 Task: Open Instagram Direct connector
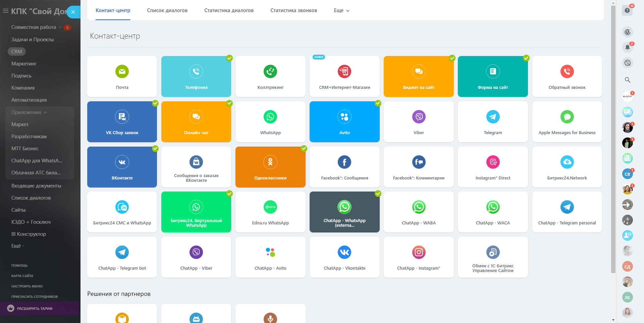(493, 167)
